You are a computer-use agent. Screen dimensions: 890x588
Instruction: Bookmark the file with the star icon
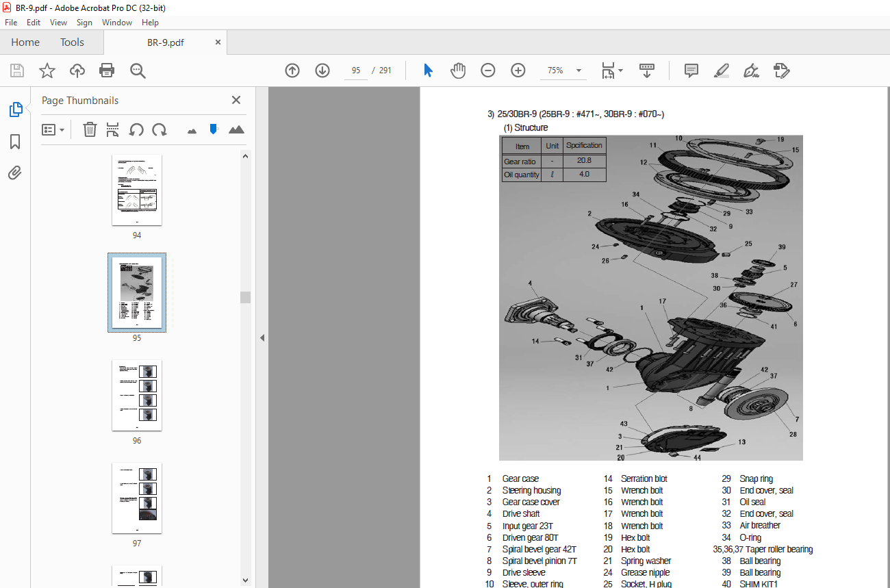coord(47,71)
